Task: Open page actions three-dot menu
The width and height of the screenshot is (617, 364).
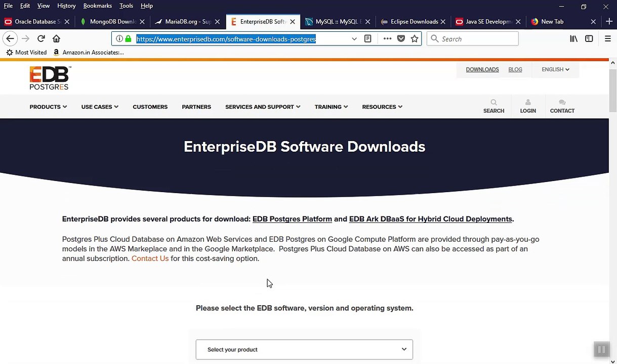Action: [387, 39]
